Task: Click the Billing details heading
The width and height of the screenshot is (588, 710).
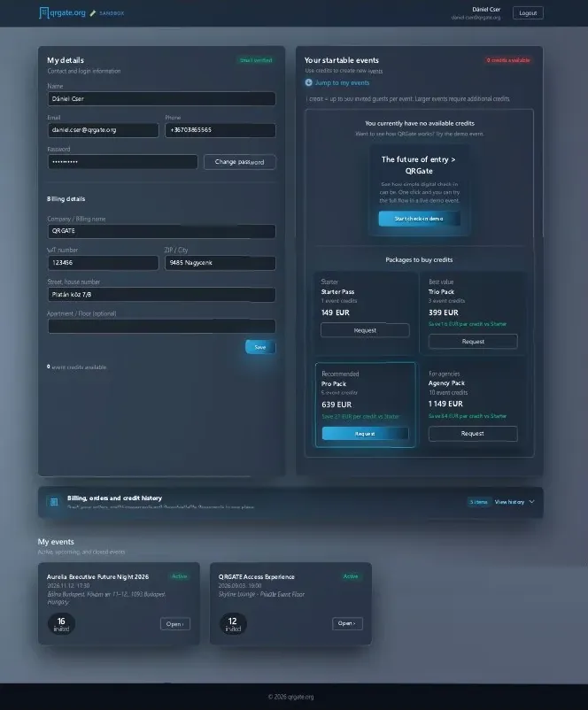Action: click(66, 199)
